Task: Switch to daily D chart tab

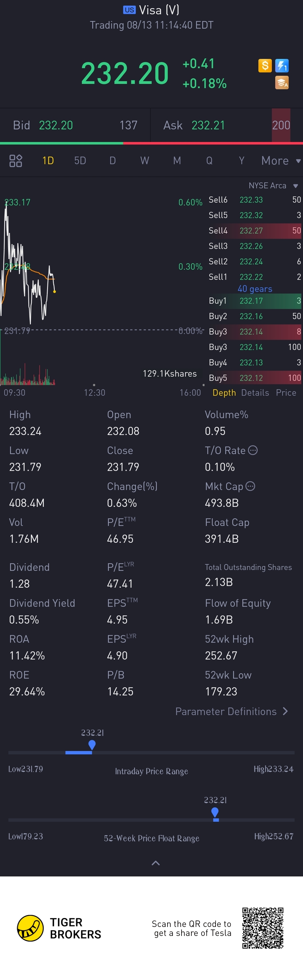Action: click(x=113, y=161)
